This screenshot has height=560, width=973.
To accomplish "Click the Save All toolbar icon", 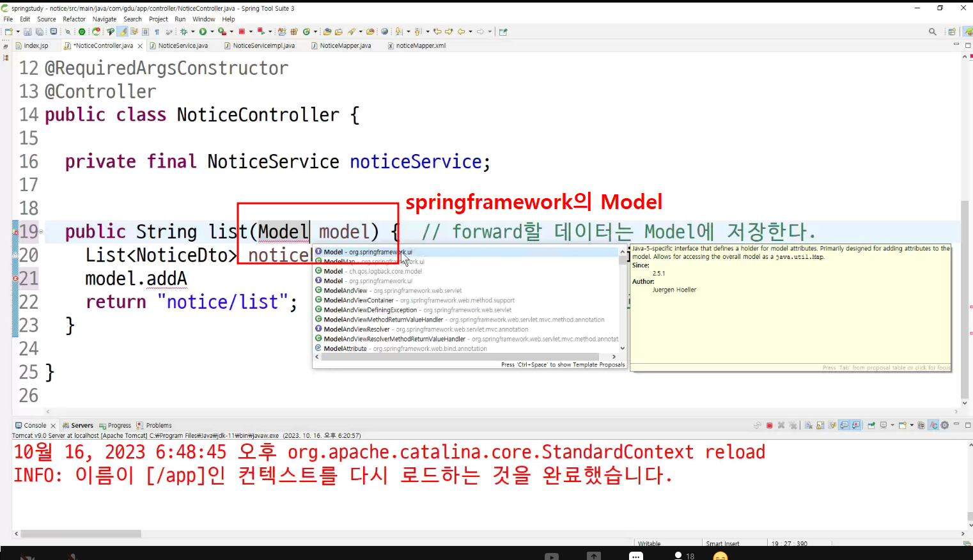I will 40,31.
